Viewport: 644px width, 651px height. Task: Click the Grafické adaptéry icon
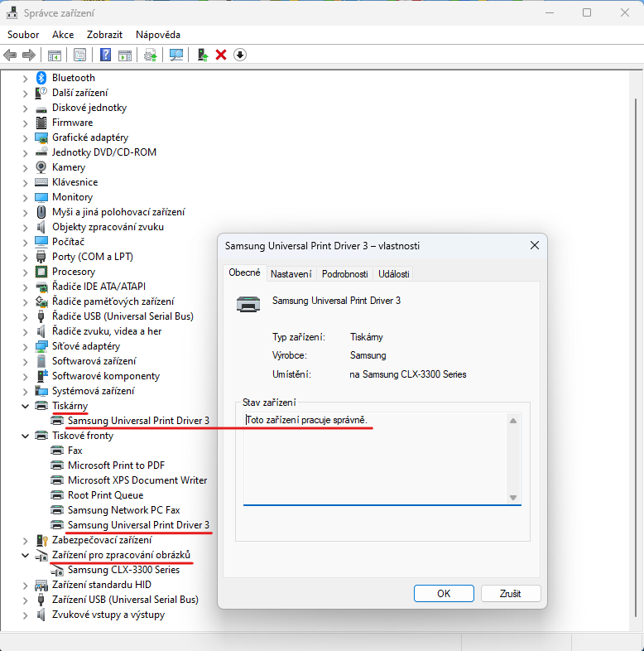(x=41, y=137)
